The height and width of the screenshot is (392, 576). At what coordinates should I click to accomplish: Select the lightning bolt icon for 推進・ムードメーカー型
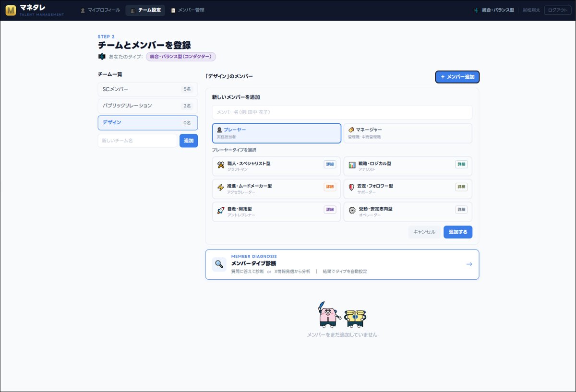221,188
